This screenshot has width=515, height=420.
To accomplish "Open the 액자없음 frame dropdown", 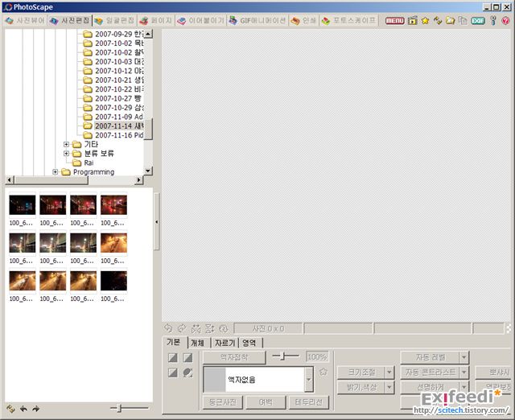I will click(x=308, y=379).
